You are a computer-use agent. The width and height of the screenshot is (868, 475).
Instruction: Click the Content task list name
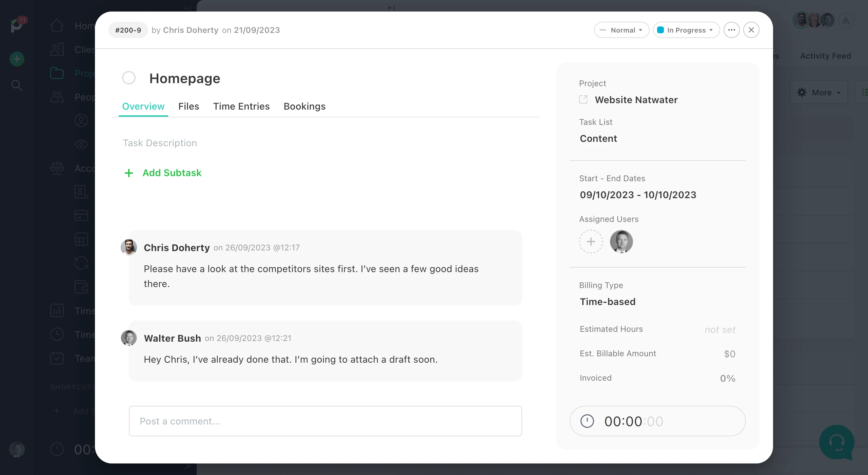598,138
